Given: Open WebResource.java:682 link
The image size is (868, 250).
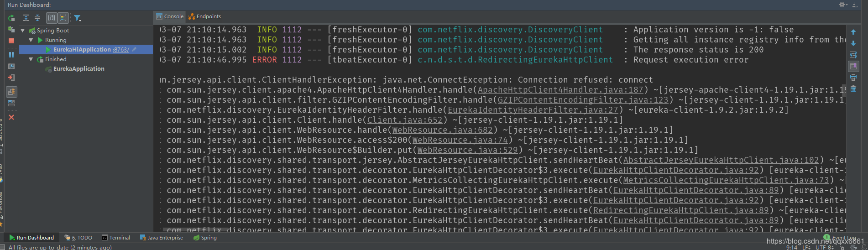Looking at the screenshot, I should pos(443,130).
